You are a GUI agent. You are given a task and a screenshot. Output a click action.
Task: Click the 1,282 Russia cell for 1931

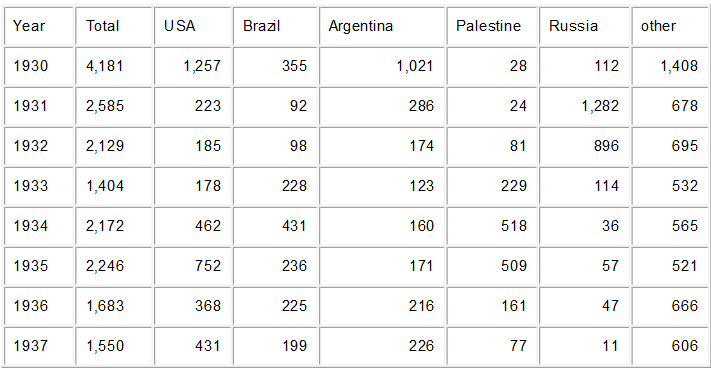(x=584, y=106)
